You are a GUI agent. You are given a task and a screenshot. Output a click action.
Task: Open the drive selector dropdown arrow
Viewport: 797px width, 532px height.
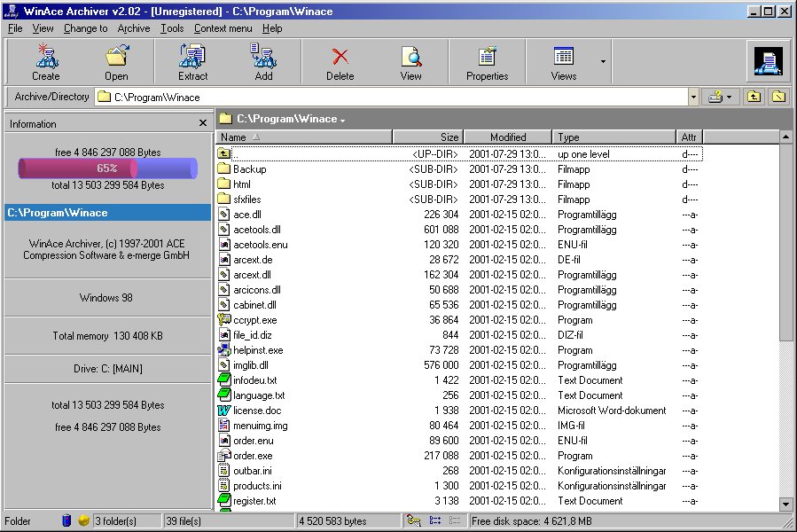(729, 97)
